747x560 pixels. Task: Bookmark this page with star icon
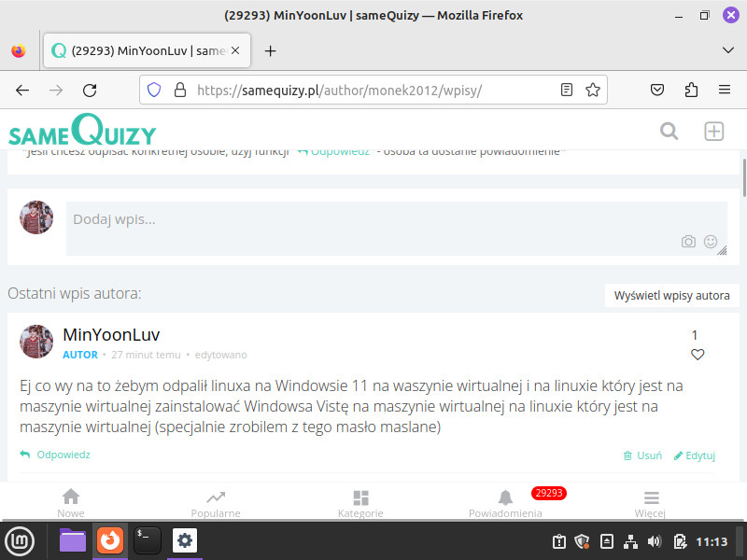pos(592,91)
